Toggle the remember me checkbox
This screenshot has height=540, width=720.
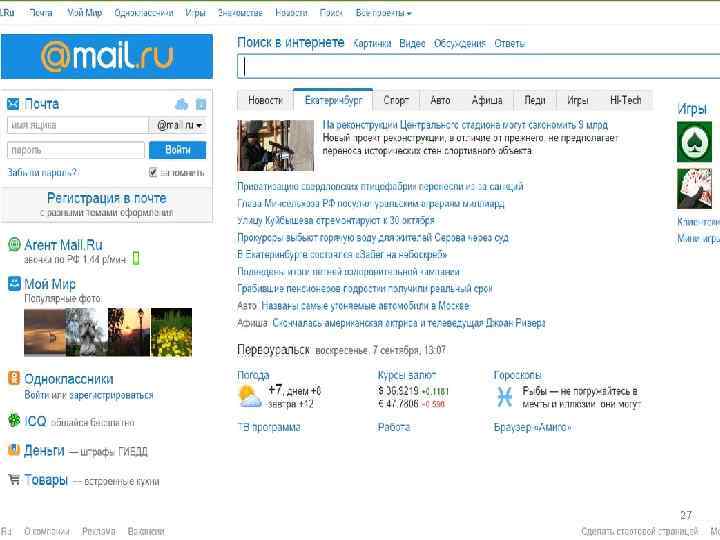[x=153, y=172]
